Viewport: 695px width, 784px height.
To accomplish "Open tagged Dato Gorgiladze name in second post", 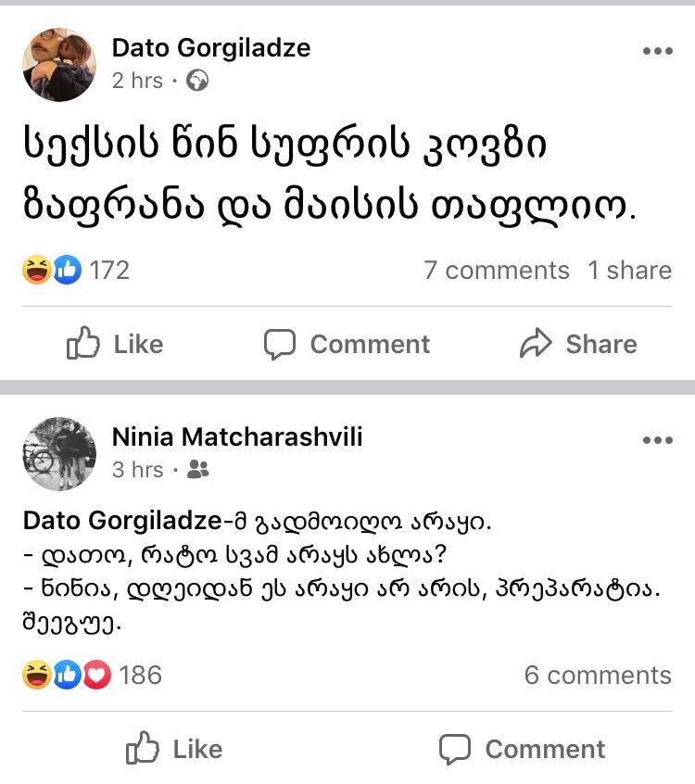I will tap(122, 522).
